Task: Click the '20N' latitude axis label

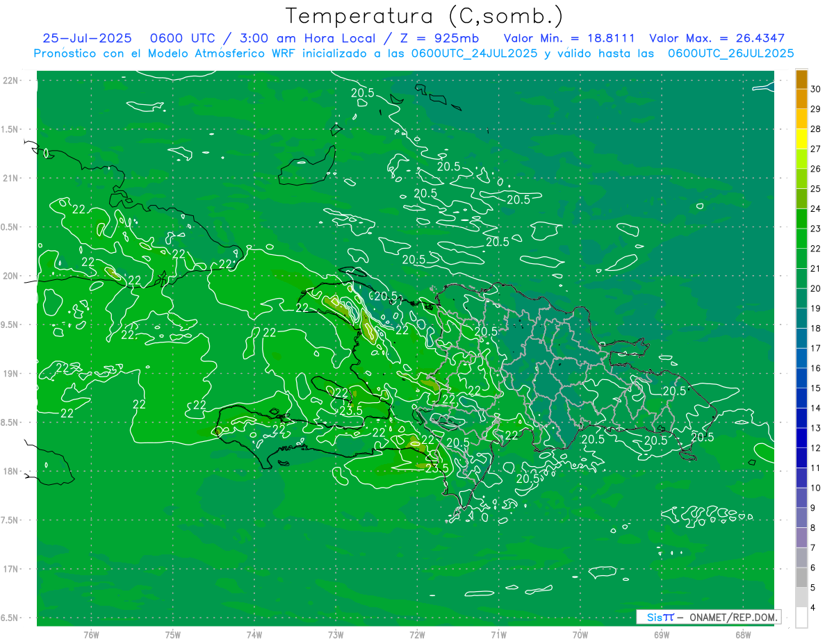Action: [10, 276]
